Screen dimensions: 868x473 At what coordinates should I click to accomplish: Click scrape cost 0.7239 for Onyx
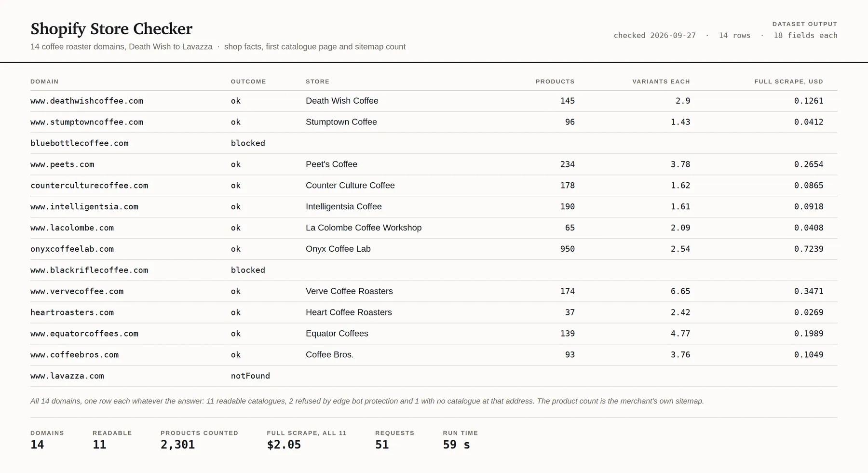click(x=809, y=249)
